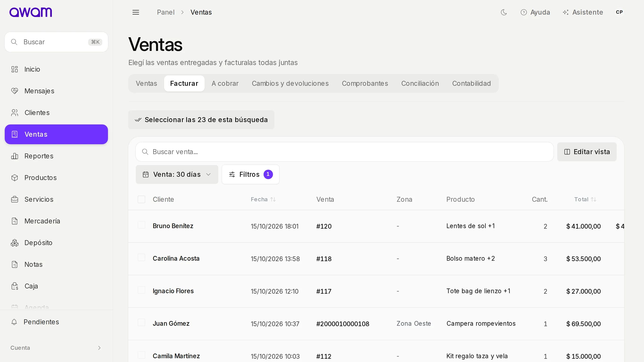Screen dimensions: 644x362
Task: Open Mercadería in sidebar
Action: [56, 221]
